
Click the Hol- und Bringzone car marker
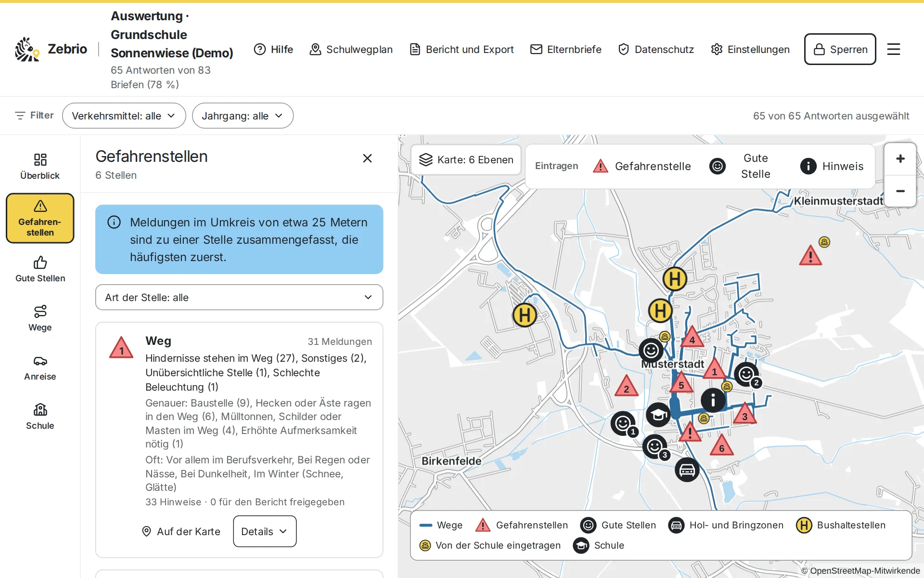point(687,470)
